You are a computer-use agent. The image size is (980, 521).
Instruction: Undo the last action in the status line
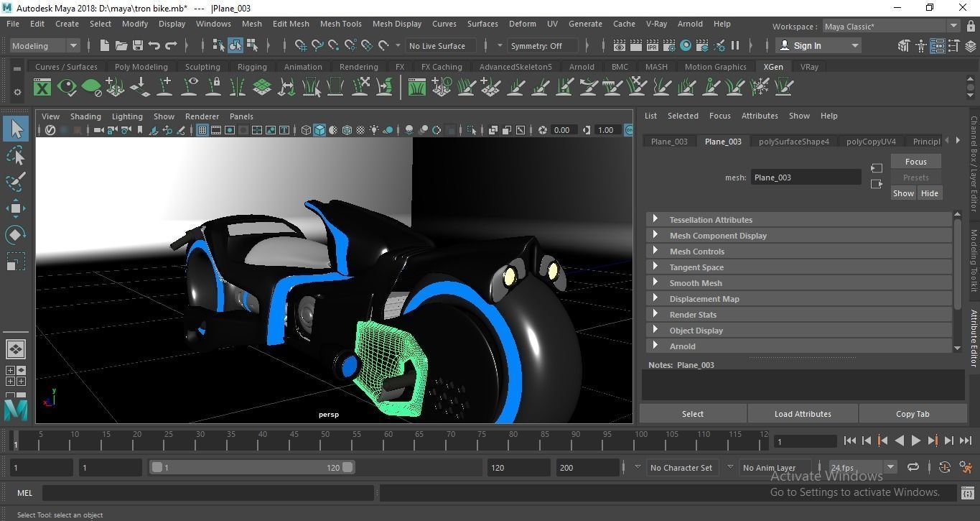(x=154, y=45)
